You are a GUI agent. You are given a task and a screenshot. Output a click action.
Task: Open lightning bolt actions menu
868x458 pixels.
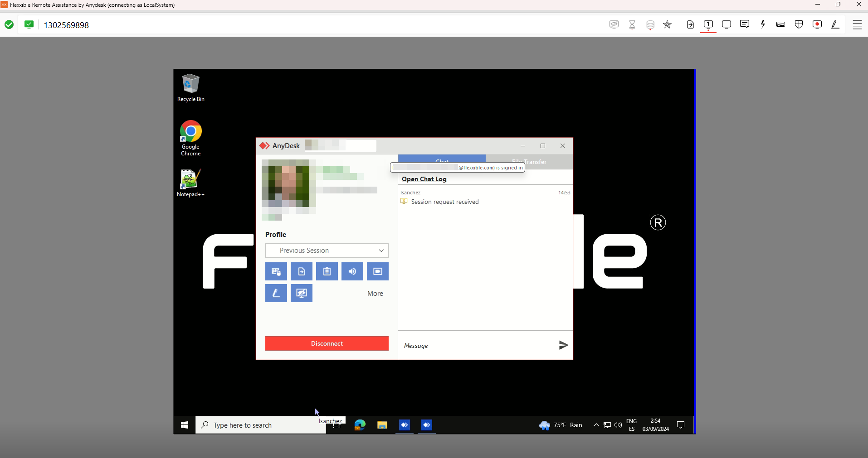763,24
